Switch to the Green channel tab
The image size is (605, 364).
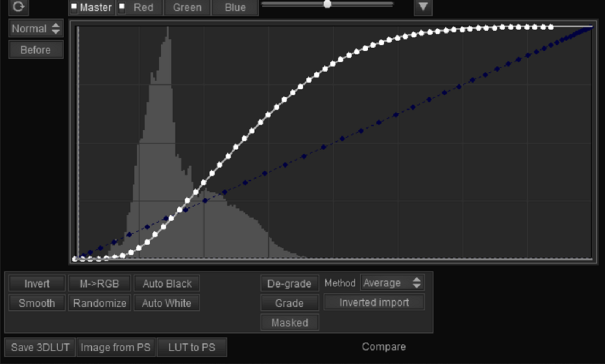click(187, 8)
